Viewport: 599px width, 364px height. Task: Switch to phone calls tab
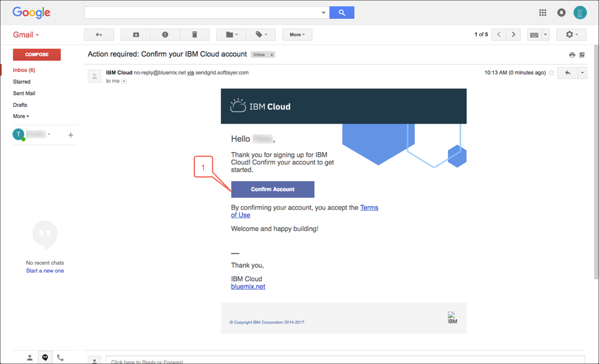tap(61, 357)
